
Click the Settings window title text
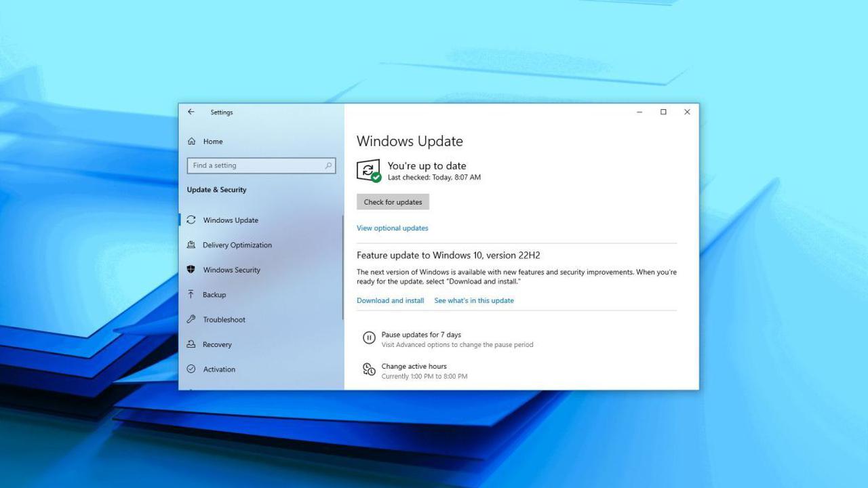[222, 113]
